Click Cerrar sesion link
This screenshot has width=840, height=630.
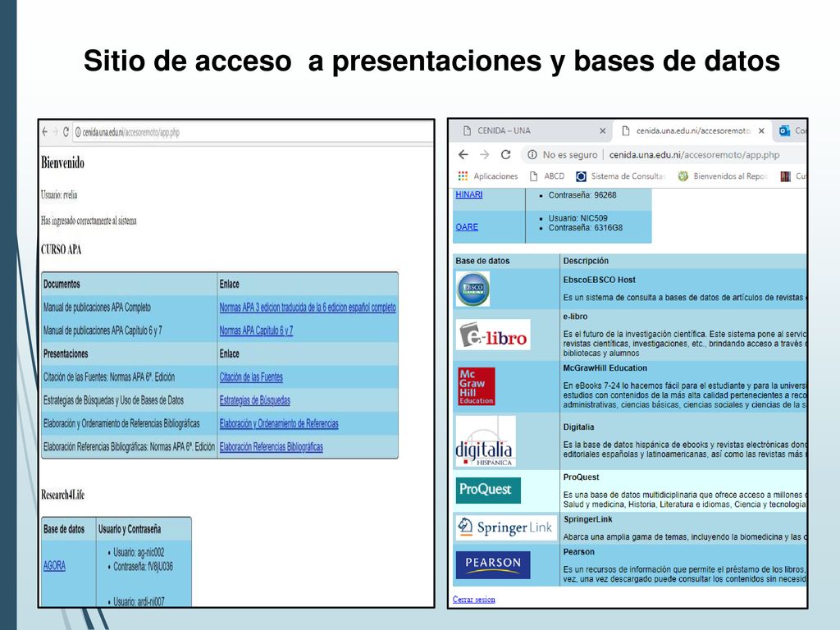473,600
